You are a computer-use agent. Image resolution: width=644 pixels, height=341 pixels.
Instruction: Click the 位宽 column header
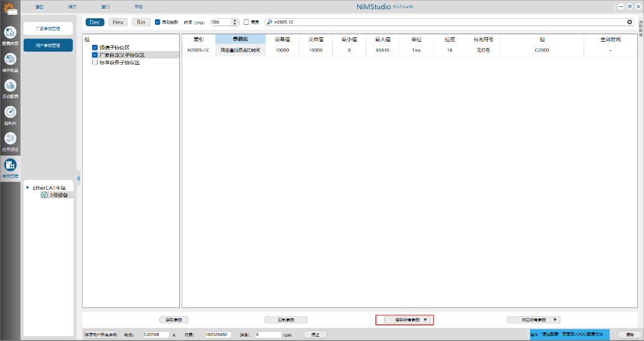450,39
